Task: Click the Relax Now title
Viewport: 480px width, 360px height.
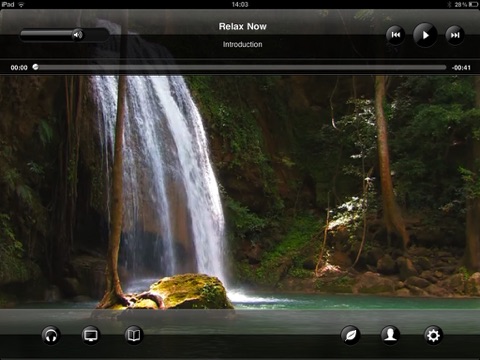Action: pyautogui.click(x=243, y=26)
